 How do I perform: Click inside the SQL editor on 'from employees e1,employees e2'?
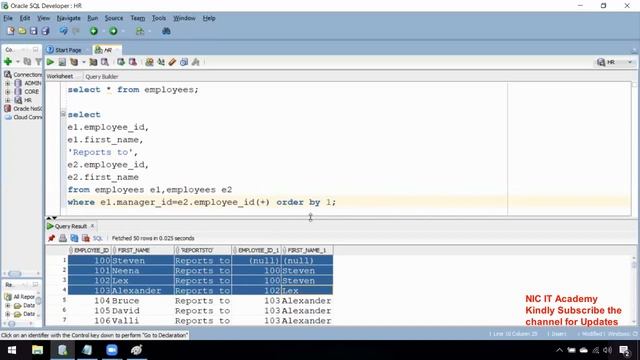pos(149,190)
